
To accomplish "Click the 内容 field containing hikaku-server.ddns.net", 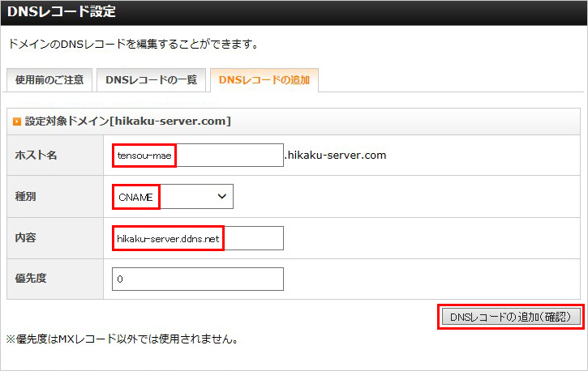I will (x=197, y=238).
